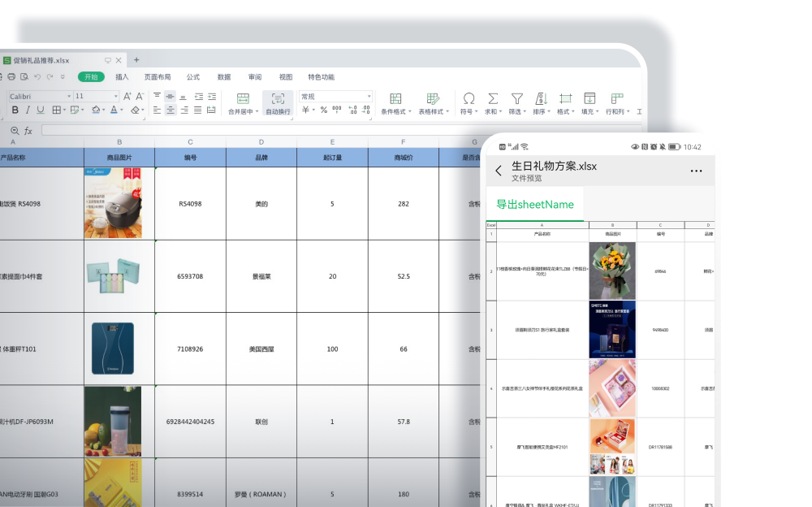Toggle Underline formatting

pos(41,110)
